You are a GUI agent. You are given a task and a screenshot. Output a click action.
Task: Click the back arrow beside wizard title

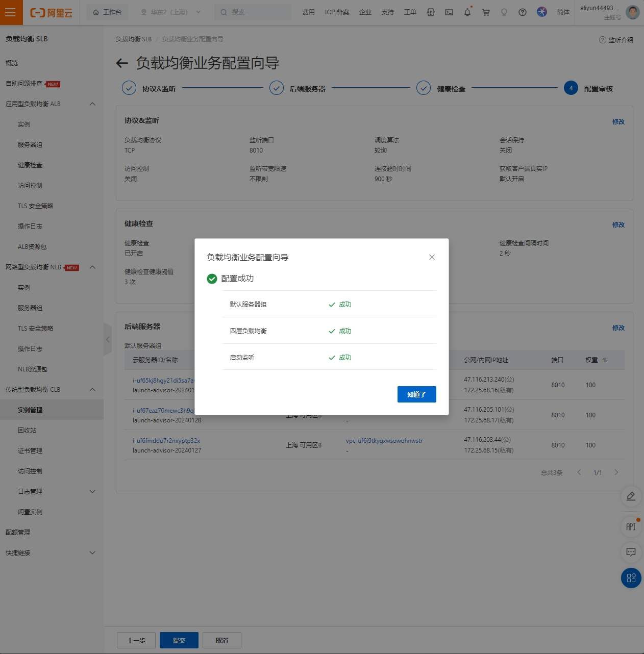tap(122, 63)
